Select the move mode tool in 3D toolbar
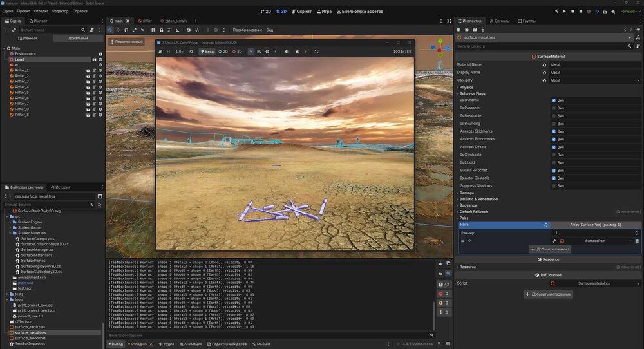Viewport: 644px width, 349px height. coord(118,30)
